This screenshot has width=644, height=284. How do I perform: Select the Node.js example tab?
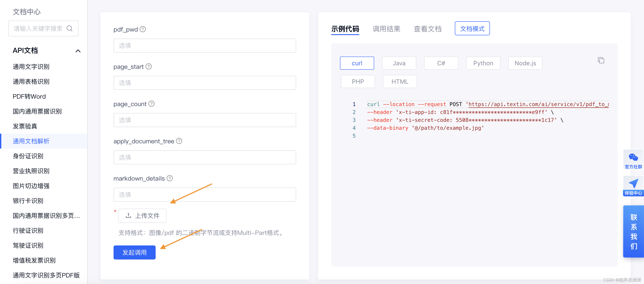tap(526, 63)
